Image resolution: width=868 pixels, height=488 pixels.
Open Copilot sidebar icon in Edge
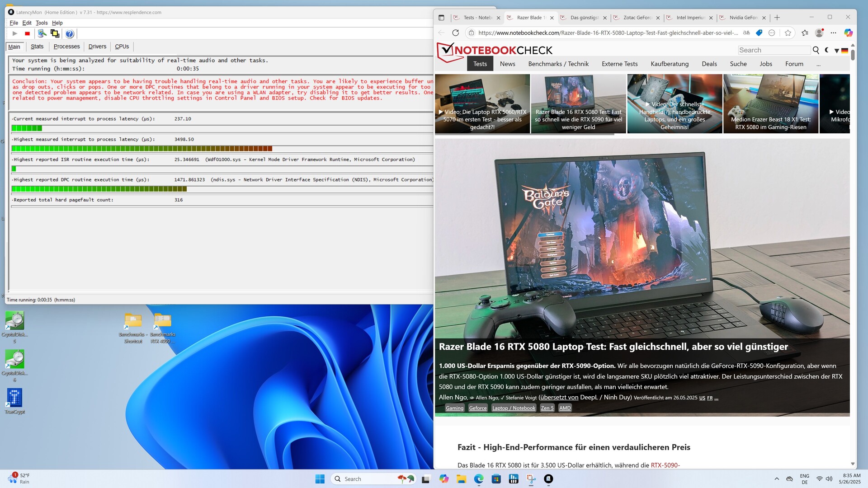tap(848, 33)
